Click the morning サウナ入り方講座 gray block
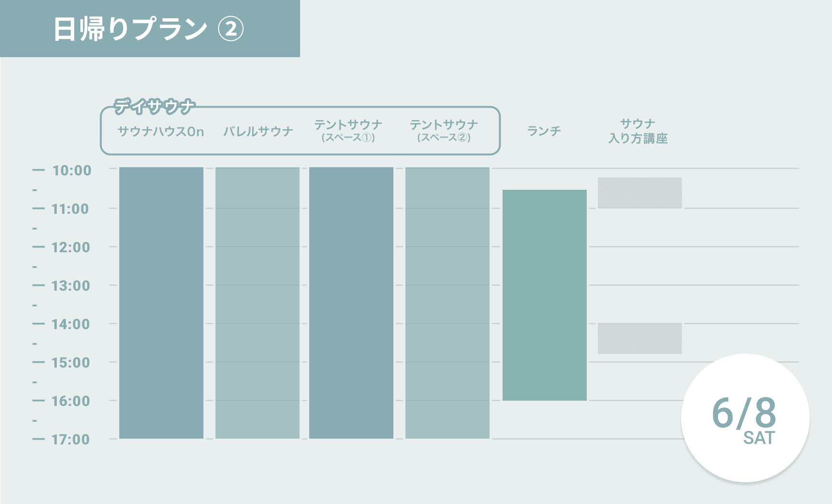Screen dimensions: 832x504 tap(640, 193)
